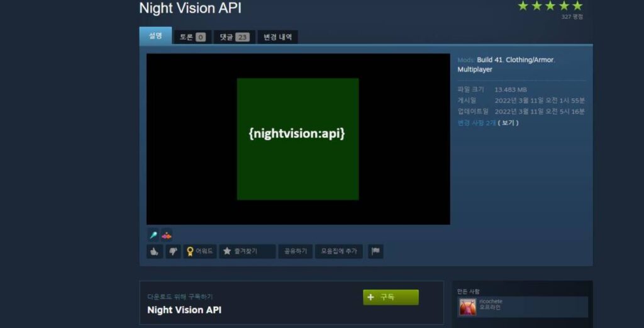644x328 pixels.
Task: Open the 댓글 comments tab
Action: pos(234,37)
